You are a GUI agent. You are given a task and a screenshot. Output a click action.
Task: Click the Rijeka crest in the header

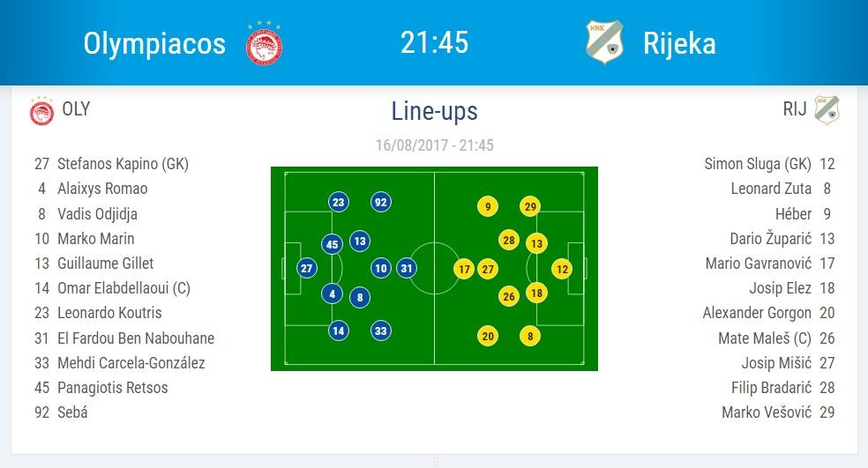pos(604,41)
